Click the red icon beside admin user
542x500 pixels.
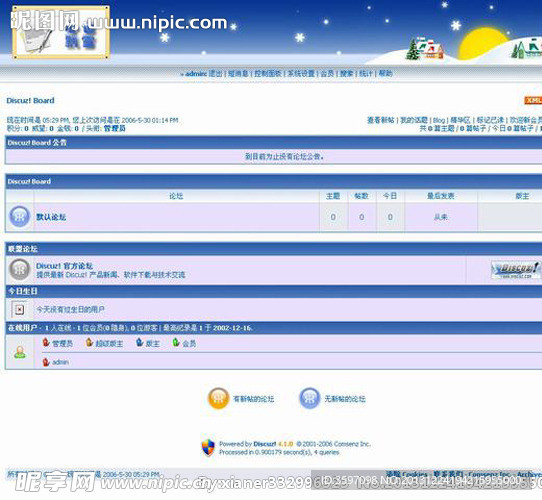coord(46,362)
